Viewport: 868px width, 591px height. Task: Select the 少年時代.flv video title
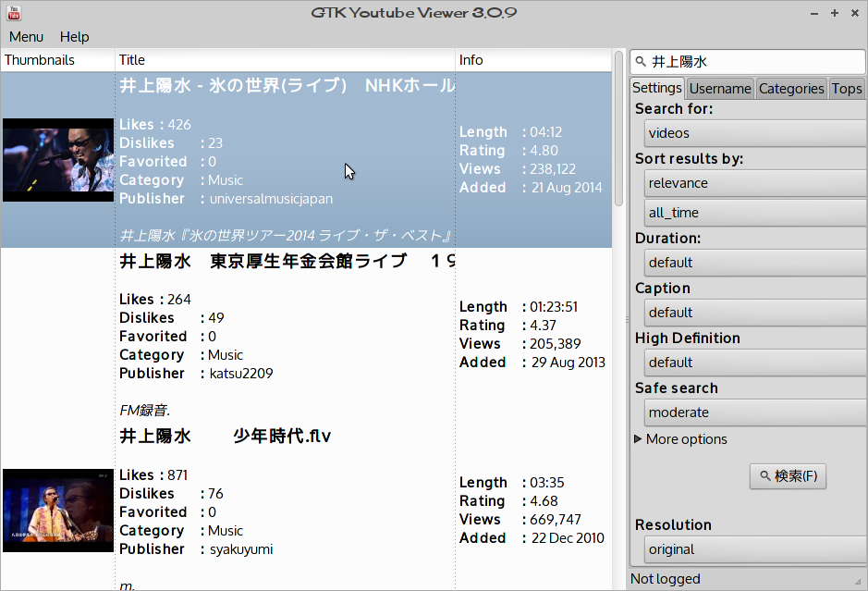(225, 437)
